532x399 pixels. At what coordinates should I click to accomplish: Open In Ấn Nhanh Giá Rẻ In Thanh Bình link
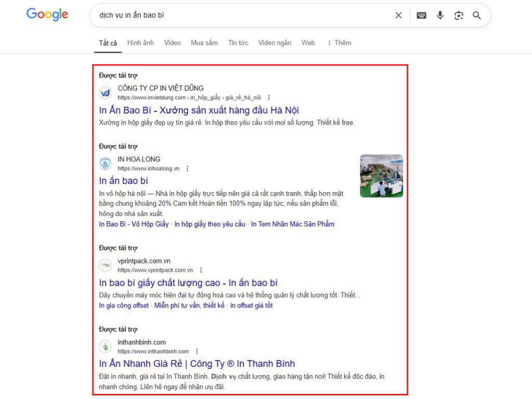click(197, 364)
